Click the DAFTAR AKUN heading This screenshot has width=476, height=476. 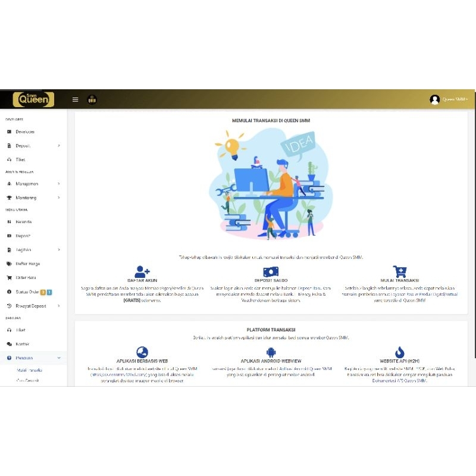point(142,280)
